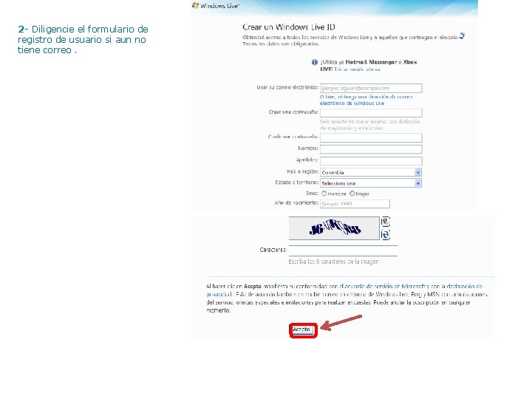Refresh the CAPTCHA image

coord(386,234)
